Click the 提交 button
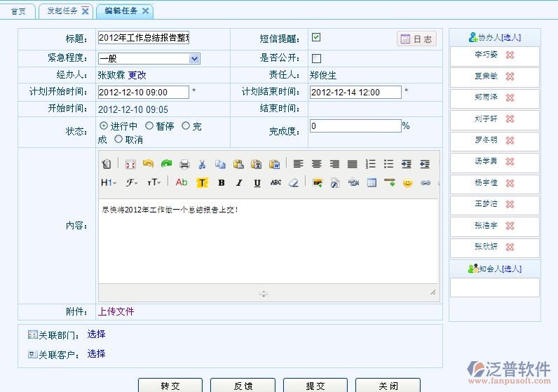The height and width of the screenshot is (392, 558). (x=315, y=386)
